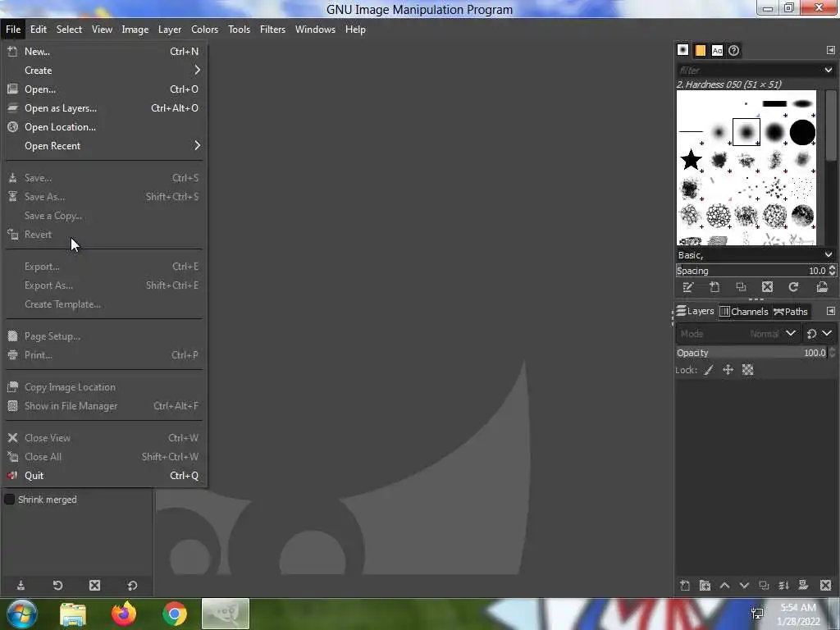The width and height of the screenshot is (840, 630).
Task: Duplicate the selected brush
Action: [741, 287]
